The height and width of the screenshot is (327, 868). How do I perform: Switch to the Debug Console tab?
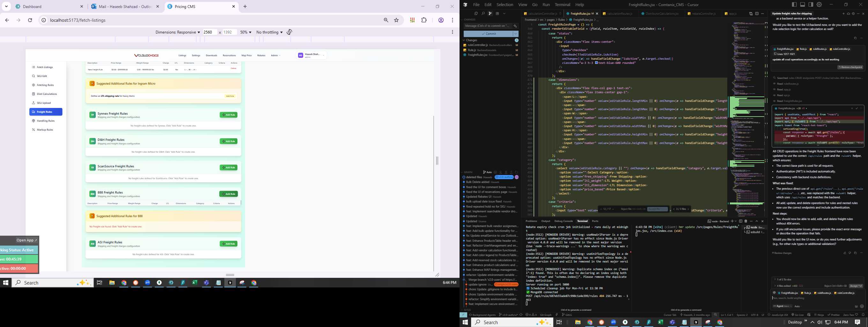click(x=563, y=221)
